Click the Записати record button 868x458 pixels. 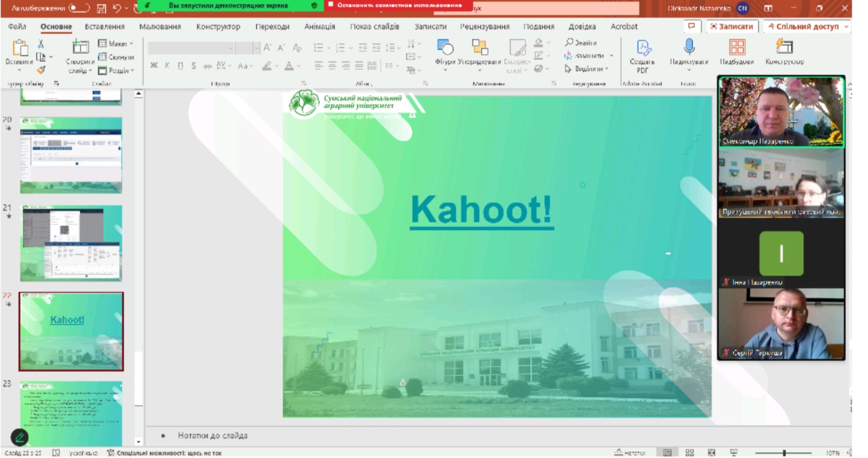click(732, 26)
